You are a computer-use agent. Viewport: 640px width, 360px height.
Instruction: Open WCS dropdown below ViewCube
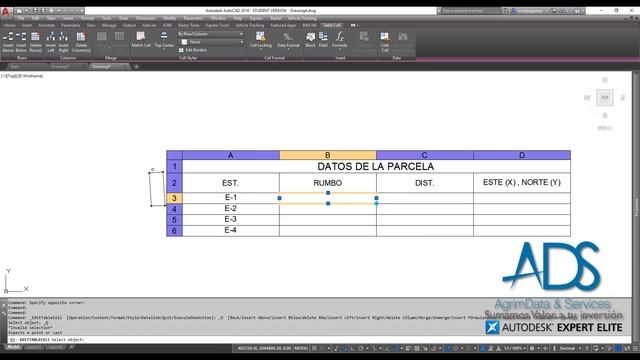coord(605,128)
